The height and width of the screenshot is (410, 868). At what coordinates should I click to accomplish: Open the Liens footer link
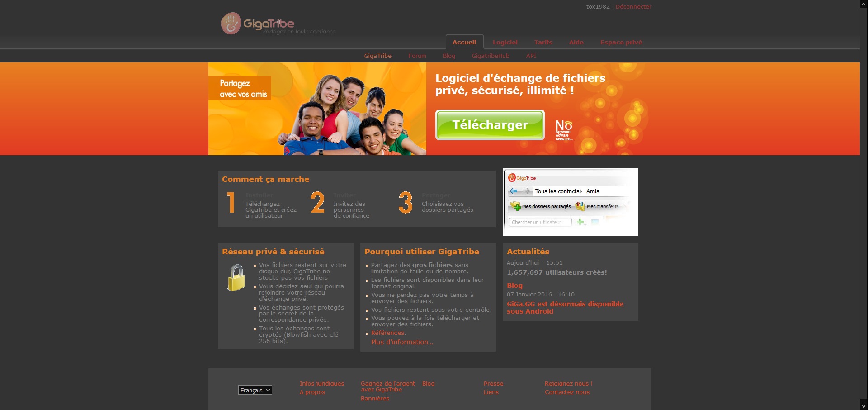point(491,392)
